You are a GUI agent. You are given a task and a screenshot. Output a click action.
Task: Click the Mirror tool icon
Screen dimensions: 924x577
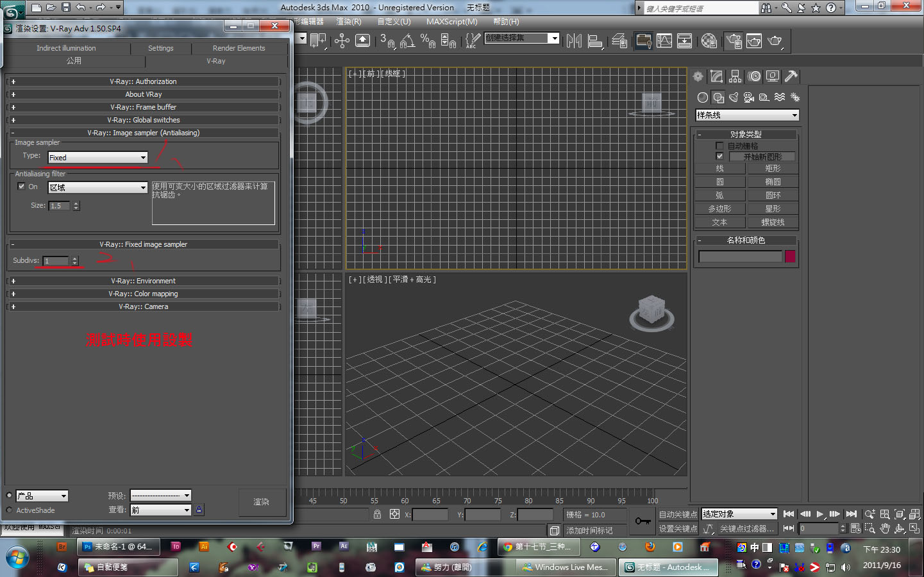pyautogui.click(x=575, y=41)
